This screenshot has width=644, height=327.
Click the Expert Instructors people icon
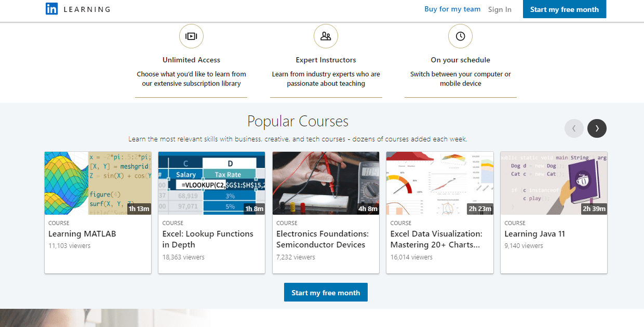[x=326, y=36]
